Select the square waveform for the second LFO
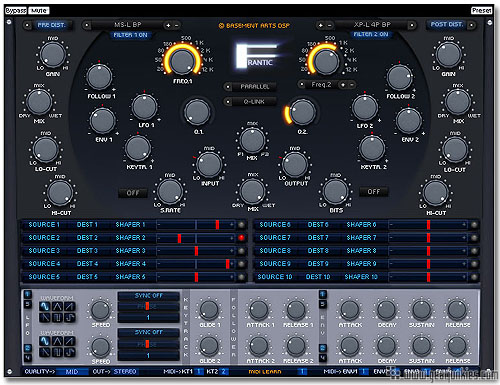Screen dimensions: 500x385 pos(57,352)
